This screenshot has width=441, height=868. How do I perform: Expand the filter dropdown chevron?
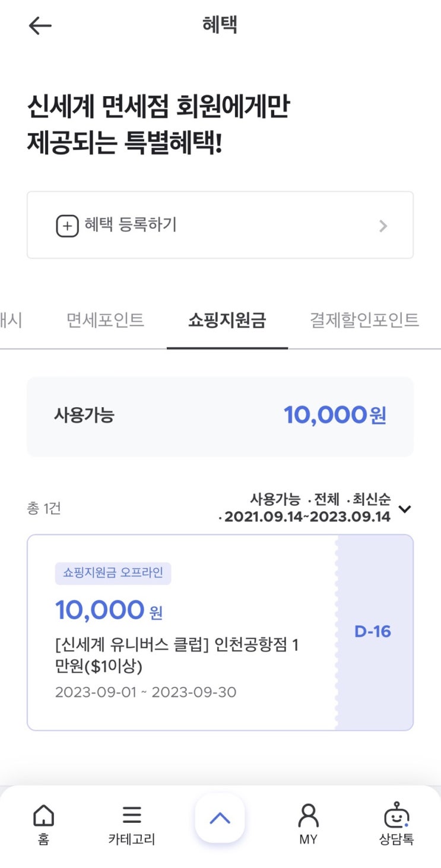click(405, 509)
